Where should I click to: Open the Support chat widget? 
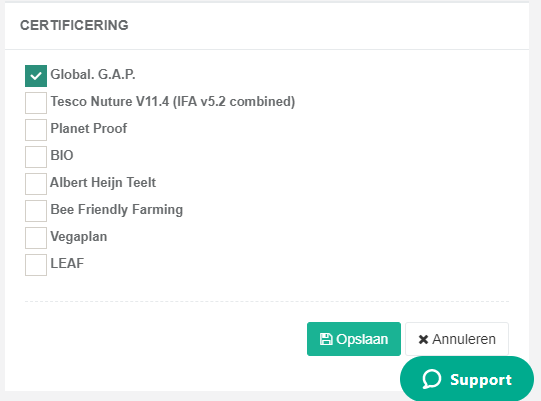tap(467, 379)
